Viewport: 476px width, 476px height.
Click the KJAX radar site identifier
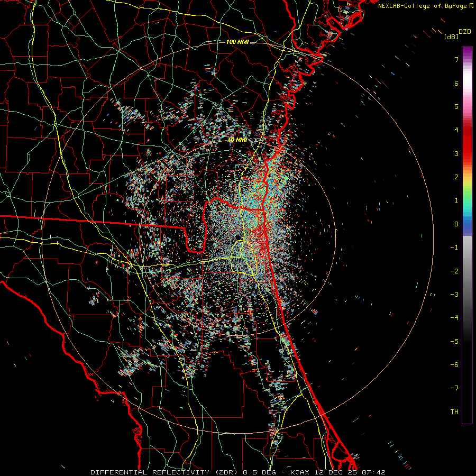tap(300, 472)
